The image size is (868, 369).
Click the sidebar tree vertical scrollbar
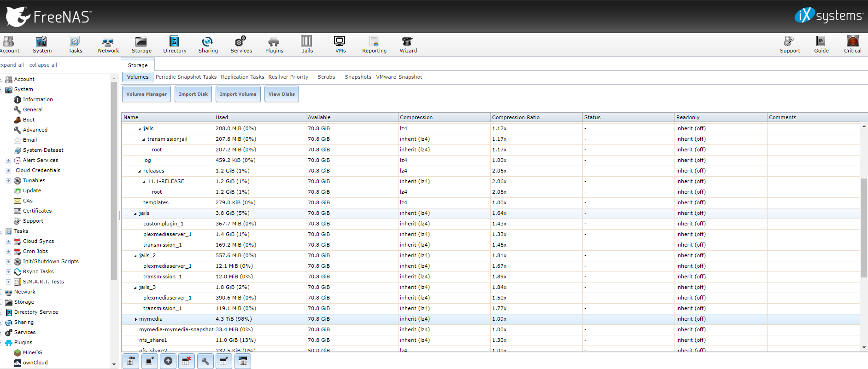pos(114,181)
